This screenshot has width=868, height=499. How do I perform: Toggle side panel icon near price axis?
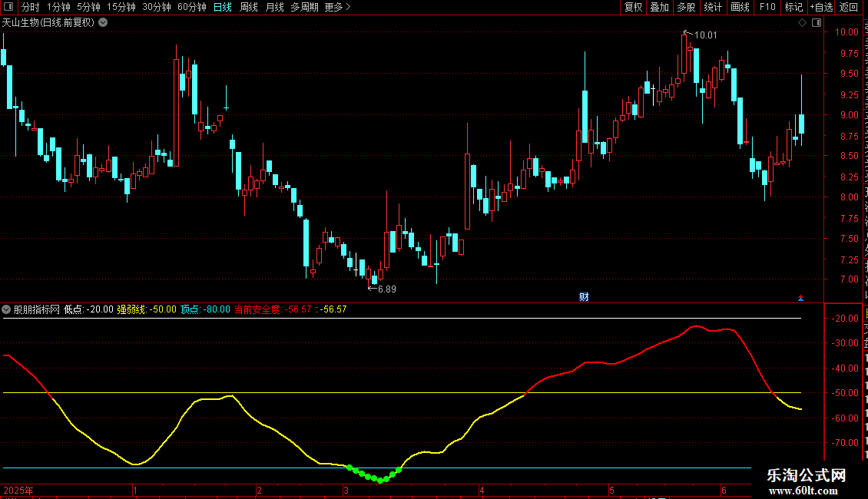(817, 23)
